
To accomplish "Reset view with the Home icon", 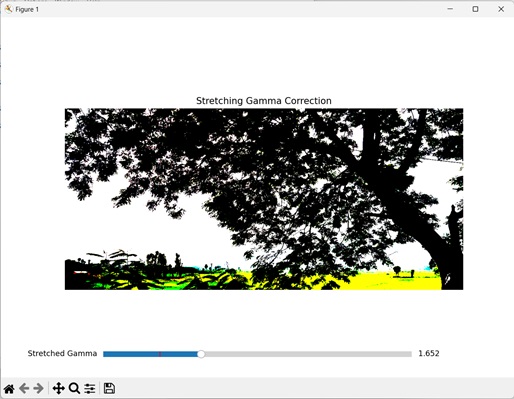I will [x=9, y=389].
